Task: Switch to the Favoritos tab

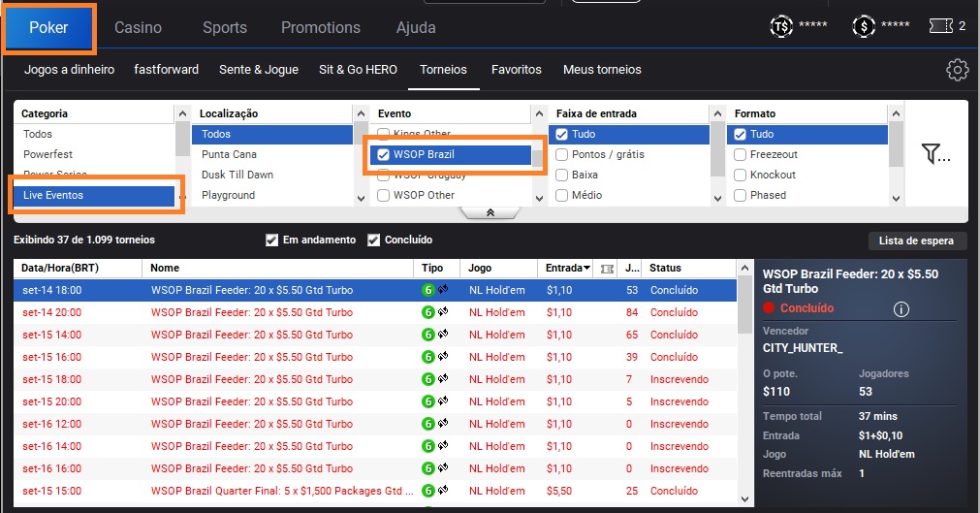Action: coord(517,70)
